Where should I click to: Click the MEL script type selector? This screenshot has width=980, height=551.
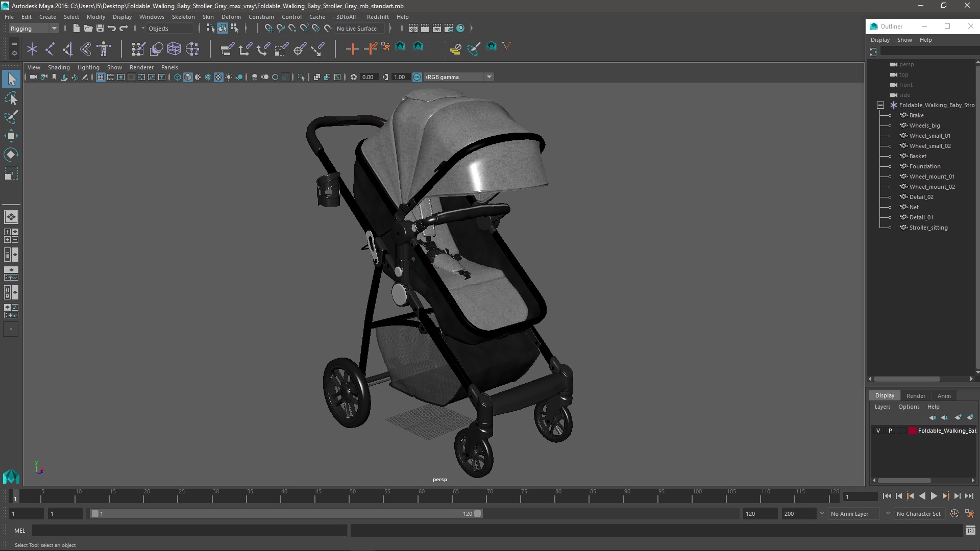click(x=19, y=531)
